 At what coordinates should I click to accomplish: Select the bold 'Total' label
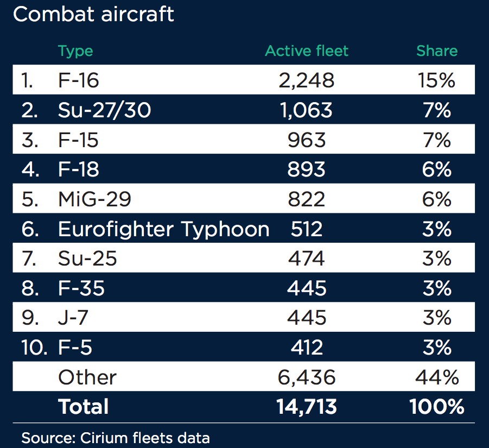pyautogui.click(x=84, y=407)
